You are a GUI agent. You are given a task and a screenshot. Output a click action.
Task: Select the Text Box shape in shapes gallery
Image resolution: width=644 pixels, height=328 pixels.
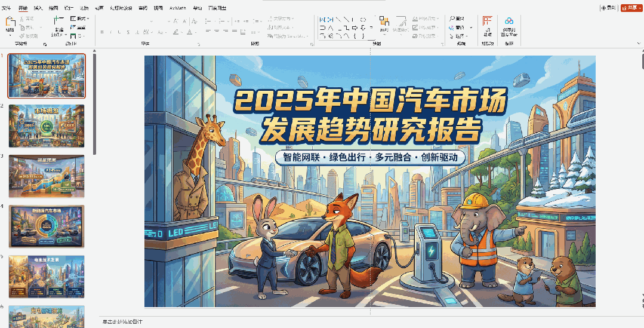tap(322, 19)
